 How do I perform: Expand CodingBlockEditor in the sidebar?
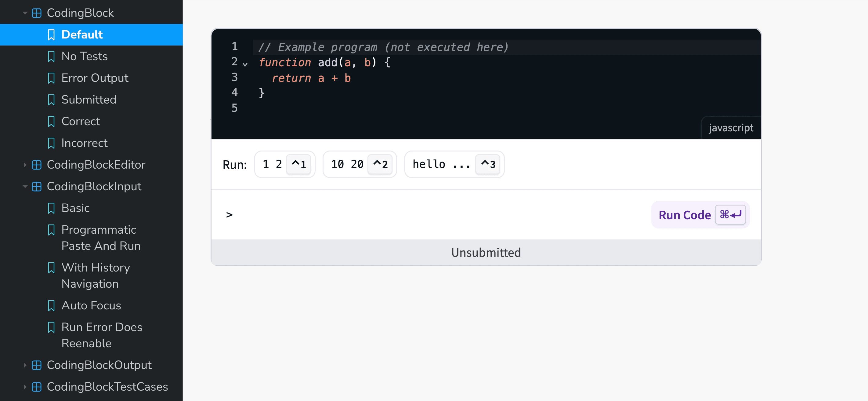pos(25,165)
